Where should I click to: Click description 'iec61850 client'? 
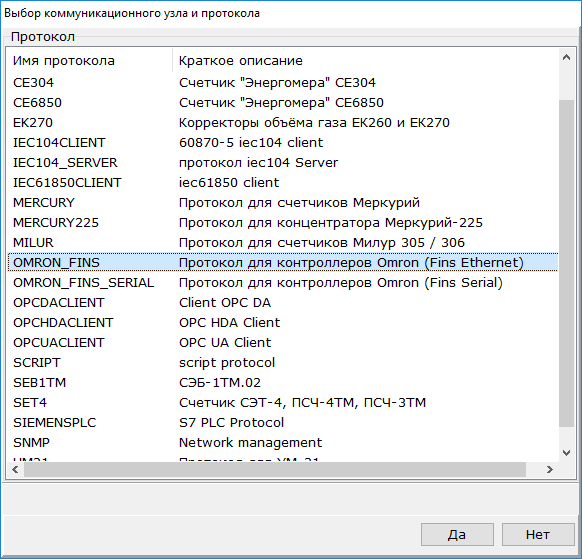tap(229, 183)
